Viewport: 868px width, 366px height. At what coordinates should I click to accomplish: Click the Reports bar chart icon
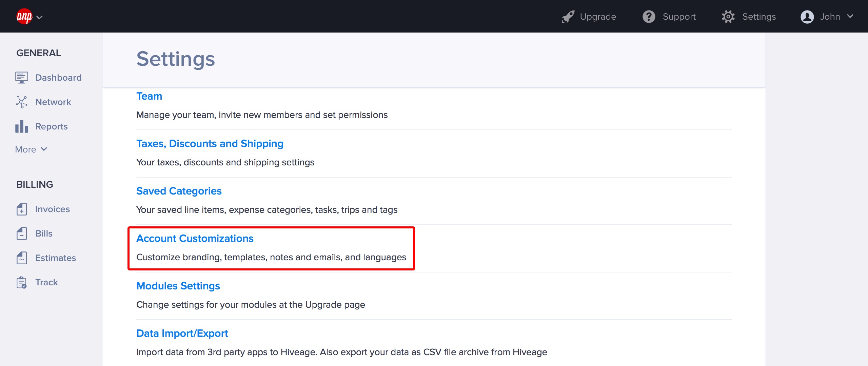pos(21,126)
